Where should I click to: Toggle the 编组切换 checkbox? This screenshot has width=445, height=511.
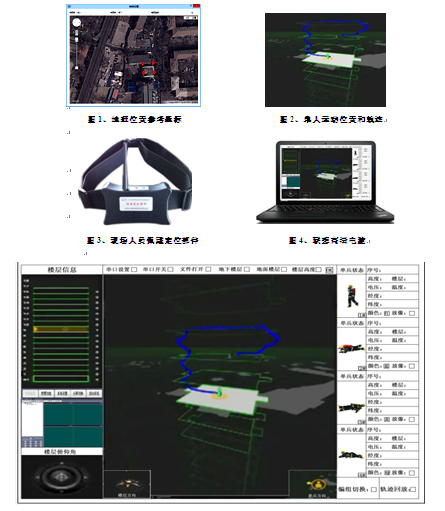[374, 489]
